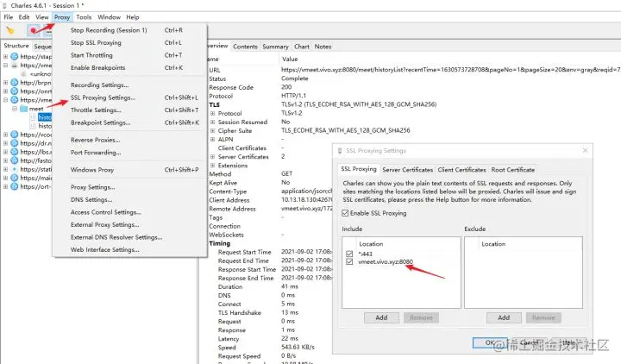Open the File menu
Screen dimensions: 621x364
click(x=9, y=17)
